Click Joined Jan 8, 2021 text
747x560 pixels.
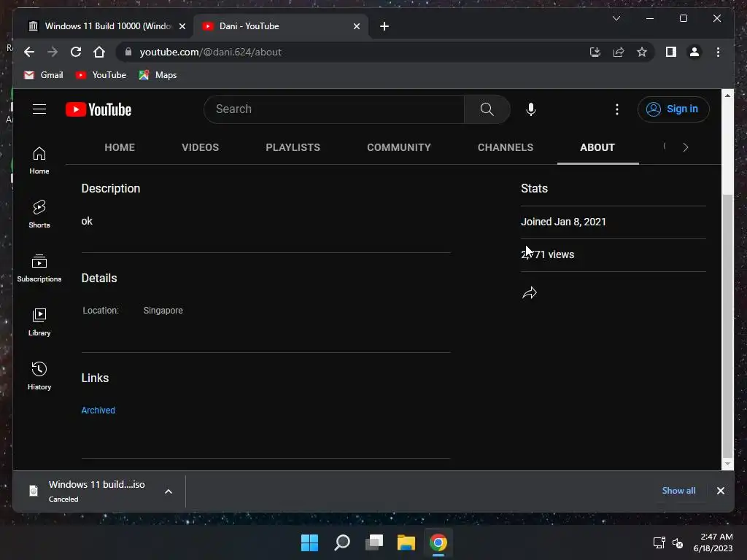[563, 222]
